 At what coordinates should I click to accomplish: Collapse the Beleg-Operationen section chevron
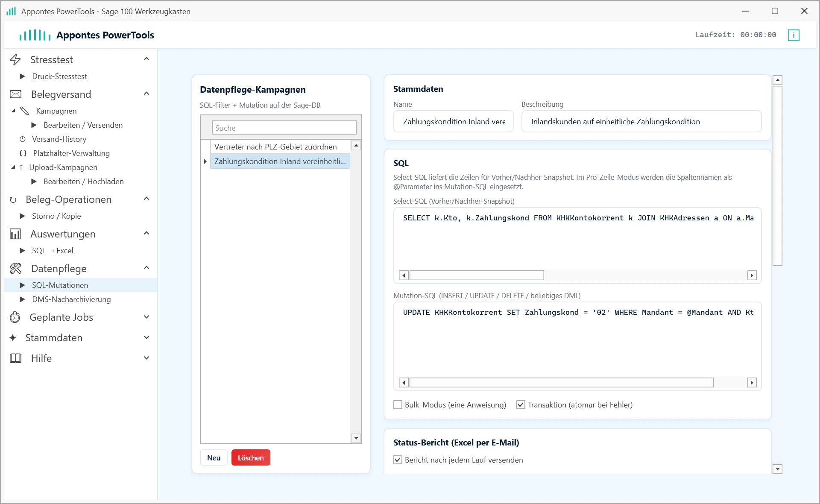(x=146, y=199)
